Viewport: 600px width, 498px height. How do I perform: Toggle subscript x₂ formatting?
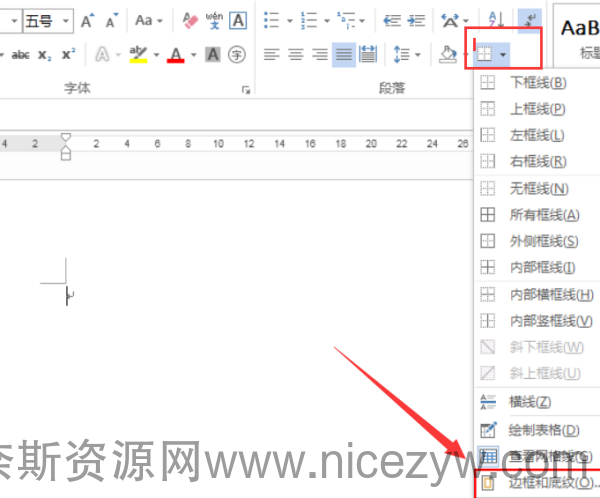click(x=45, y=55)
